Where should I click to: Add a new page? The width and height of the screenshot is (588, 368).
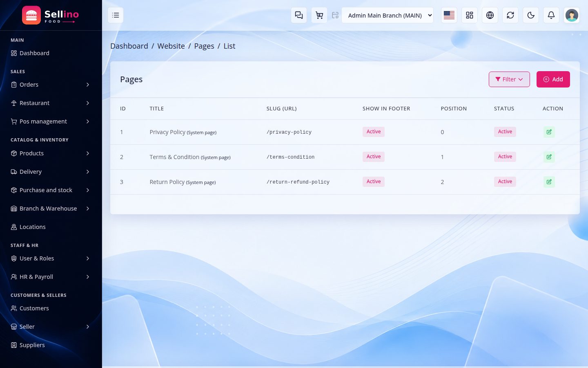click(553, 79)
